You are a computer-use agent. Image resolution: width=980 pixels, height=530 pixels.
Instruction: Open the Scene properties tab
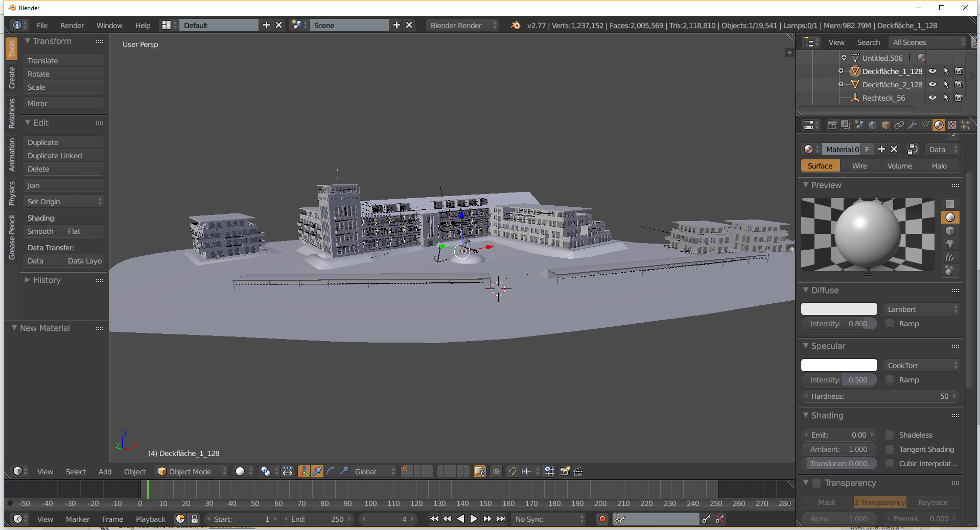tap(859, 125)
